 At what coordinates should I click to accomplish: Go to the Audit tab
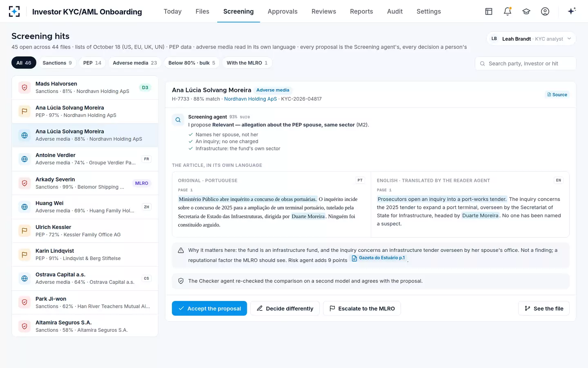point(395,11)
